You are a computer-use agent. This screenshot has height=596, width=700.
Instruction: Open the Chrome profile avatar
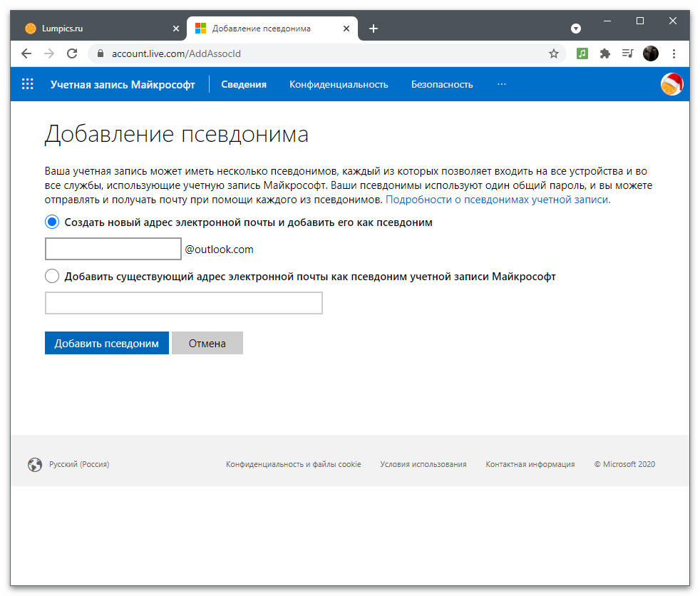point(650,53)
